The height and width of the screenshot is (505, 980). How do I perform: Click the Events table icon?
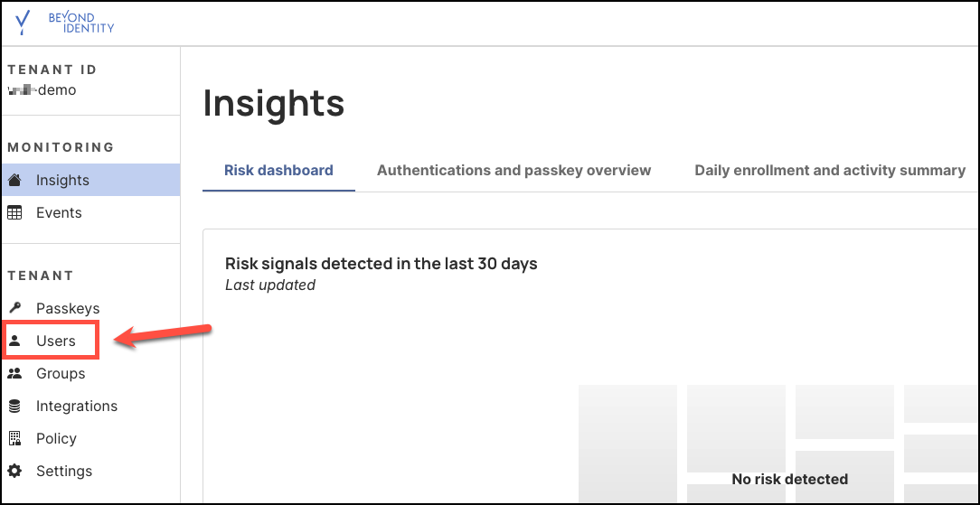coord(14,212)
